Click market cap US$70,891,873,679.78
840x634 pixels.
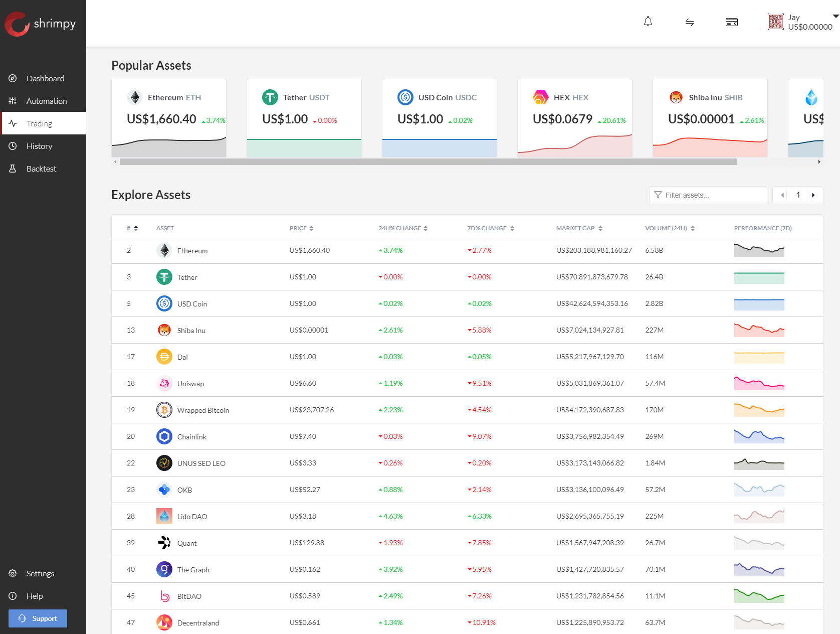[592, 277]
